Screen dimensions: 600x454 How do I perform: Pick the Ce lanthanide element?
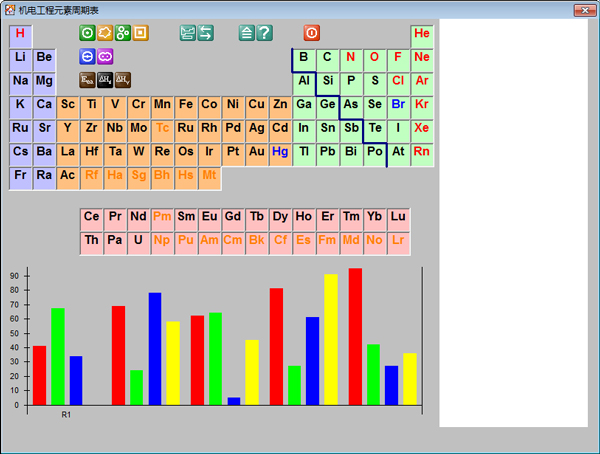coord(91,217)
